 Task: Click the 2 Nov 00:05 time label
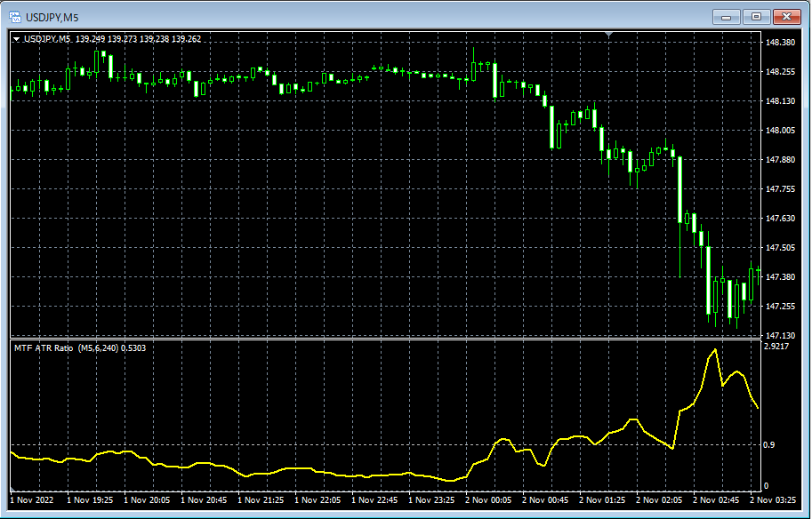coord(488,499)
